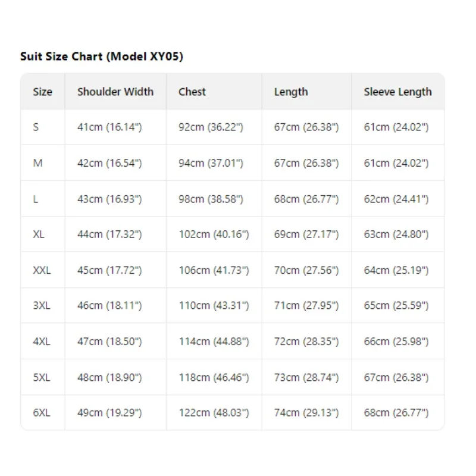Select the 72cm (28.35") length cell
Viewport: 476px width, 476px height.
tap(306, 342)
